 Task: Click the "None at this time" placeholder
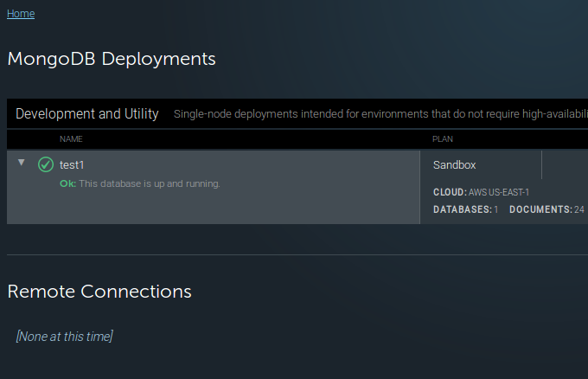point(64,337)
